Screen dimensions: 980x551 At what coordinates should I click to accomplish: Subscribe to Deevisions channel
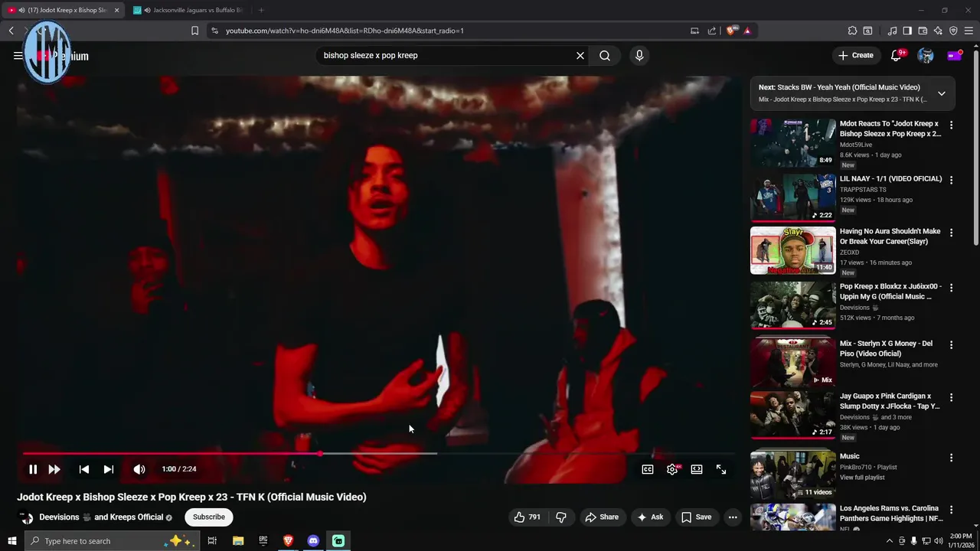tap(209, 517)
